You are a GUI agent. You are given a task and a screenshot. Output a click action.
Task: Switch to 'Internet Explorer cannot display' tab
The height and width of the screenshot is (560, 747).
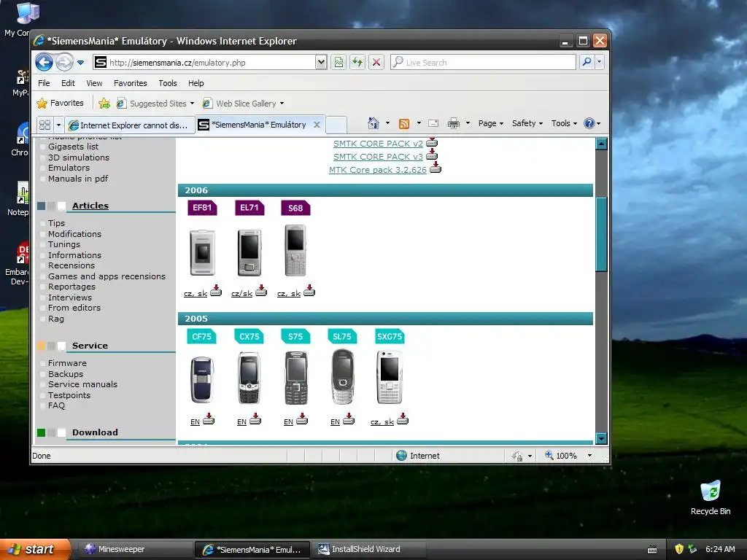tap(130, 125)
